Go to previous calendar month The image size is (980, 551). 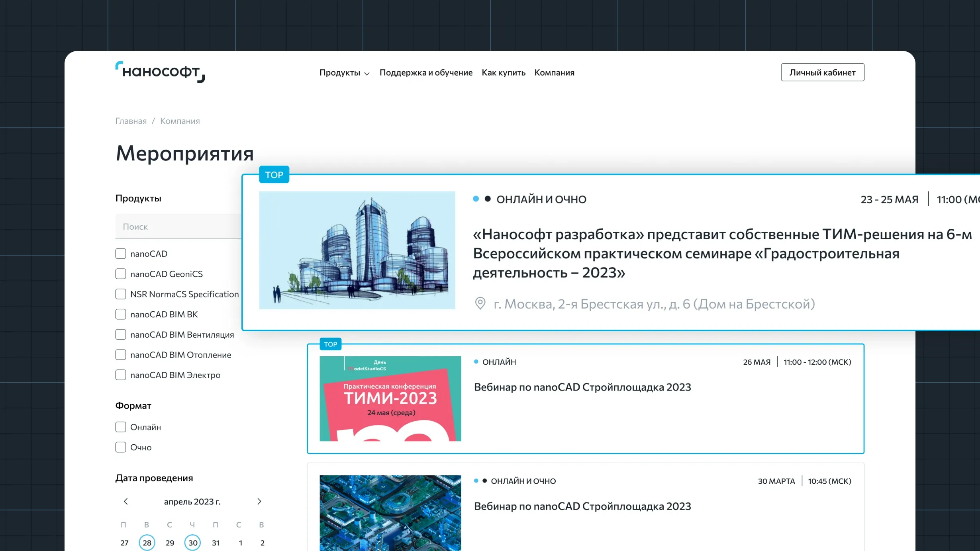pos(126,501)
